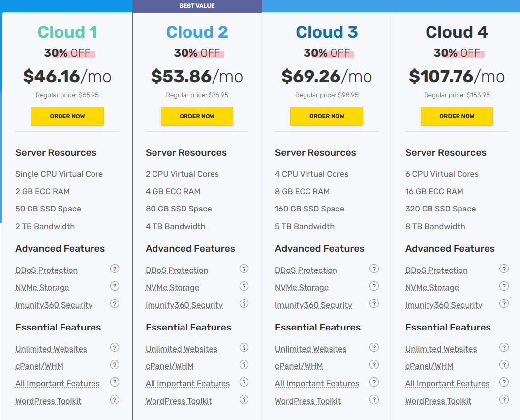
Task: Order the Cloud 4 plan at $107.76
Action: click(457, 116)
